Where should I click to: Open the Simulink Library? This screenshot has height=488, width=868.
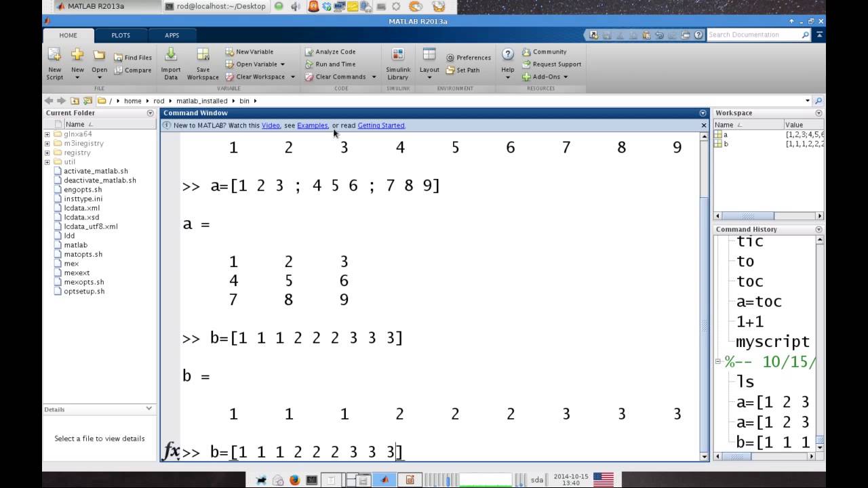pos(398,64)
